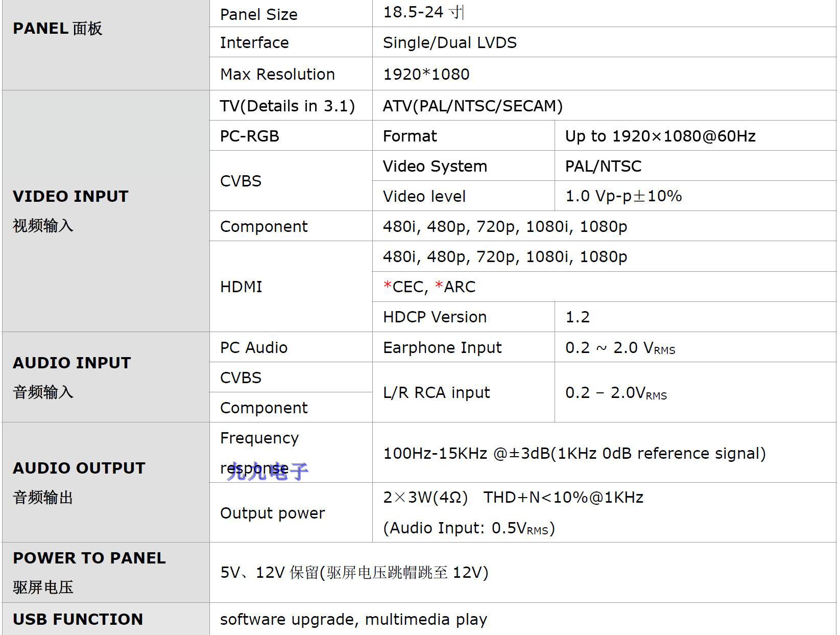Click the blue 允允电子 watermark text
The width and height of the screenshot is (840, 635).
pyautogui.click(x=268, y=471)
